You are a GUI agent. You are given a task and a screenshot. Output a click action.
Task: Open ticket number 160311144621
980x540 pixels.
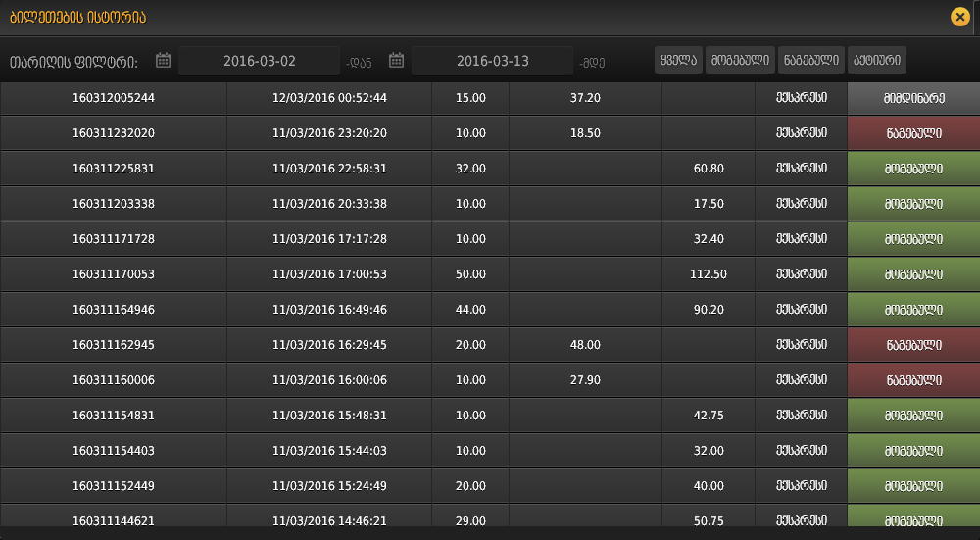point(114,520)
